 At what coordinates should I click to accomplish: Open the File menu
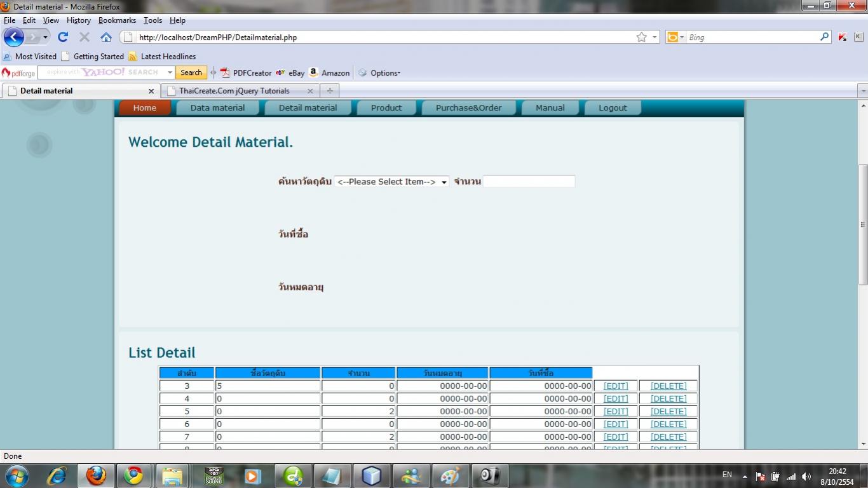pyautogui.click(x=10, y=20)
